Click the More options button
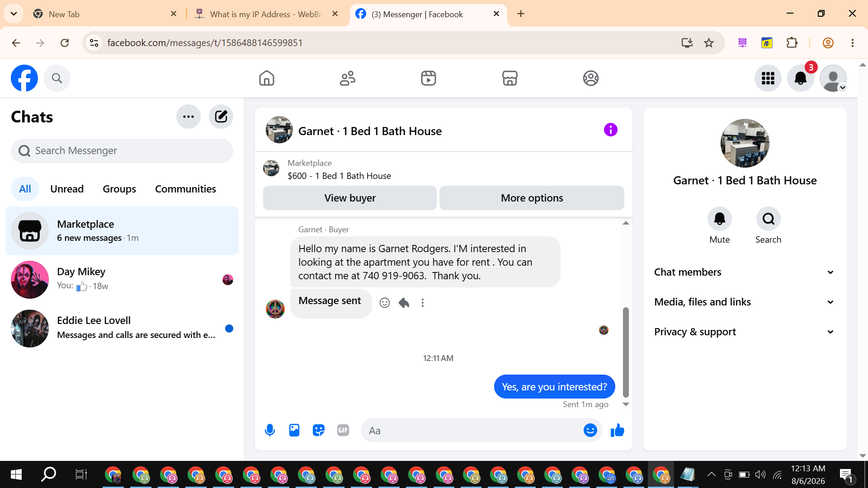Viewport: 868px width, 488px height. coord(532,198)
